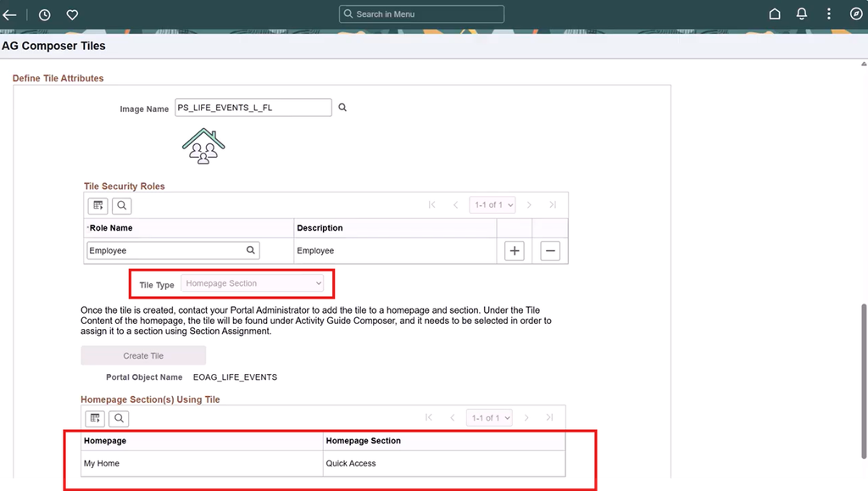
Task: Click the Image Name input field
Action: pos(253,108)
